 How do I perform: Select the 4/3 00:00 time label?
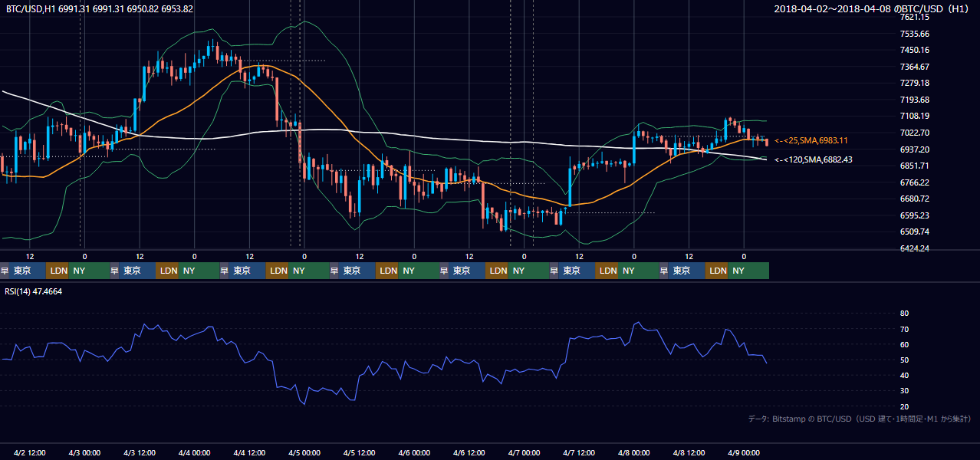pyautogui.click(x=85, y=452)
